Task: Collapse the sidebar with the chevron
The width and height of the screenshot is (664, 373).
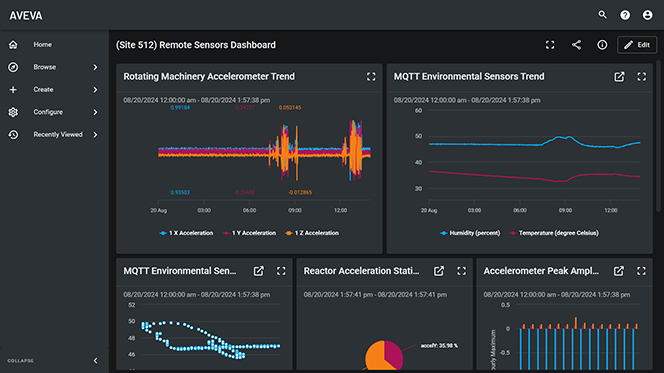Action: coord(95,361)
